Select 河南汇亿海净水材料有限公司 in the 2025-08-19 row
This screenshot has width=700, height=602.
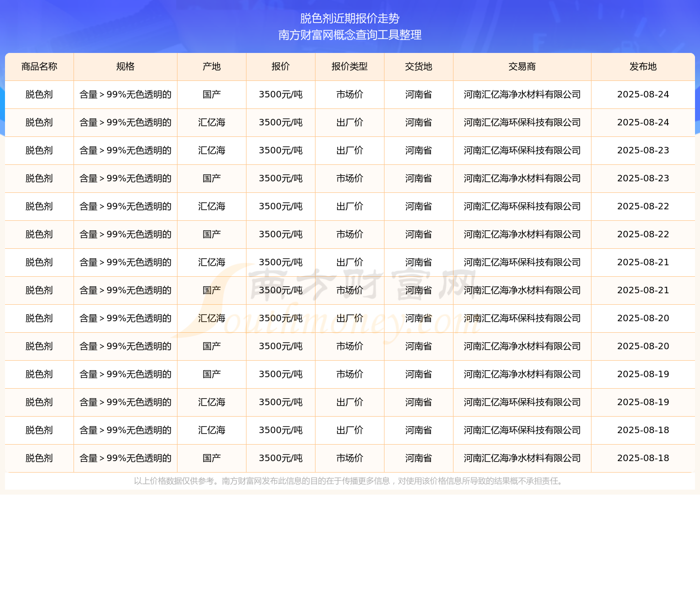pos(522,374)
